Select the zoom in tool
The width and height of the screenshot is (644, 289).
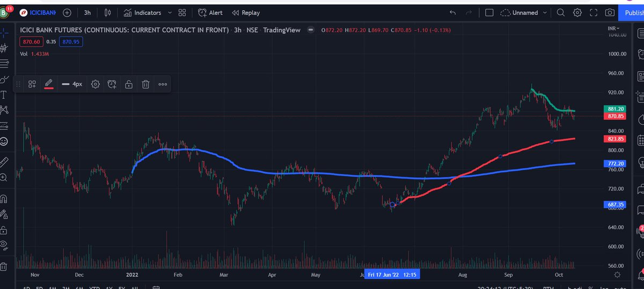click(x=4, y=177)
